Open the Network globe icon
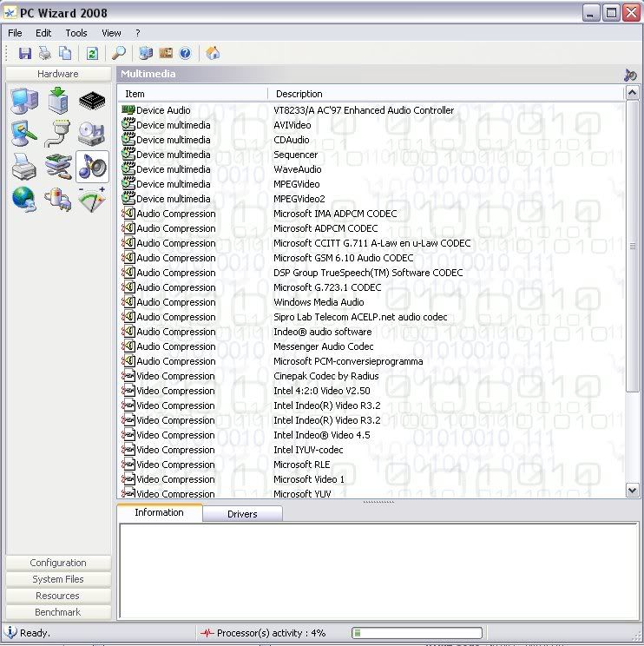 [x=24, y=200]
